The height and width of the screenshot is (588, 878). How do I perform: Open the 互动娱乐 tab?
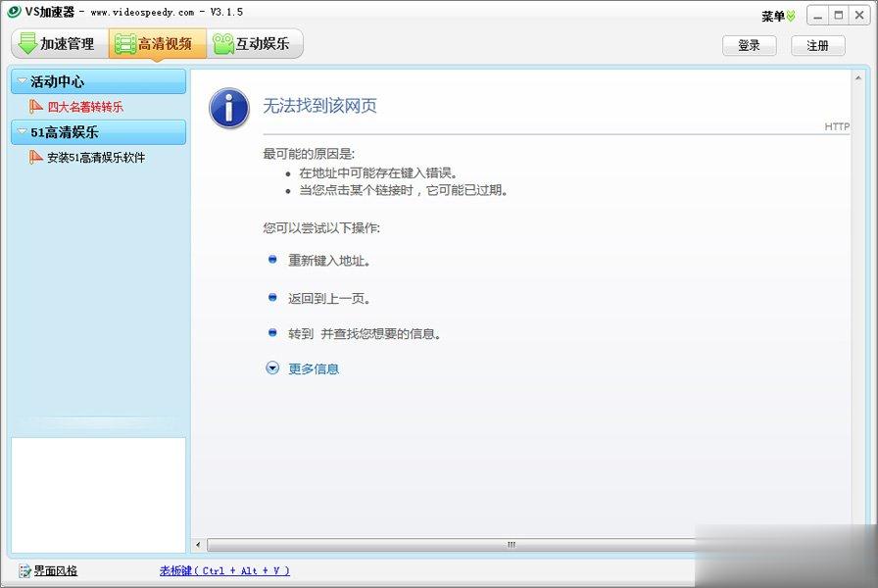coord(255,44)
